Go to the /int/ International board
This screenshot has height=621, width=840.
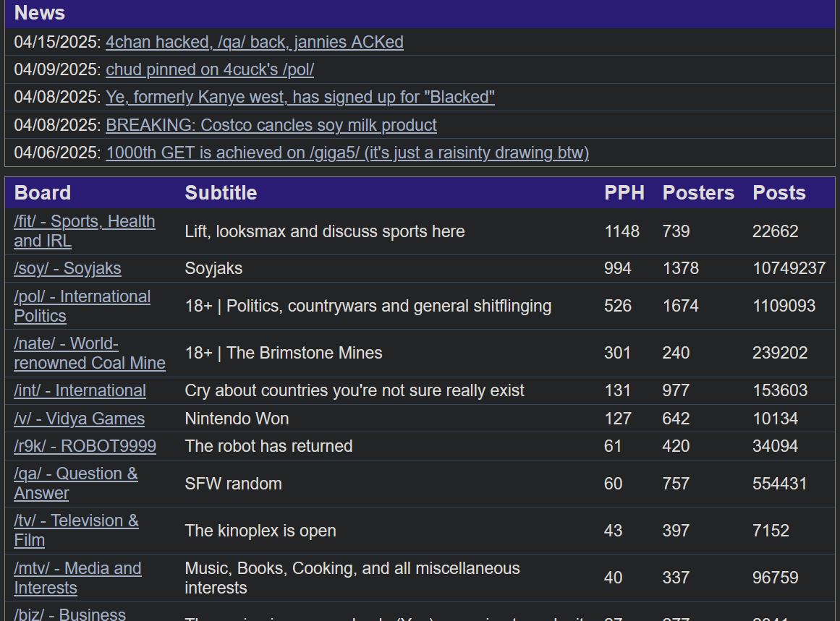coord(80,390)
